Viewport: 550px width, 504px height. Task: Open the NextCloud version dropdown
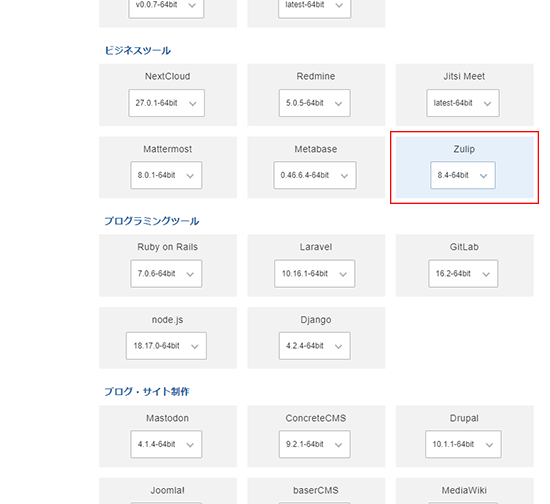166,103
